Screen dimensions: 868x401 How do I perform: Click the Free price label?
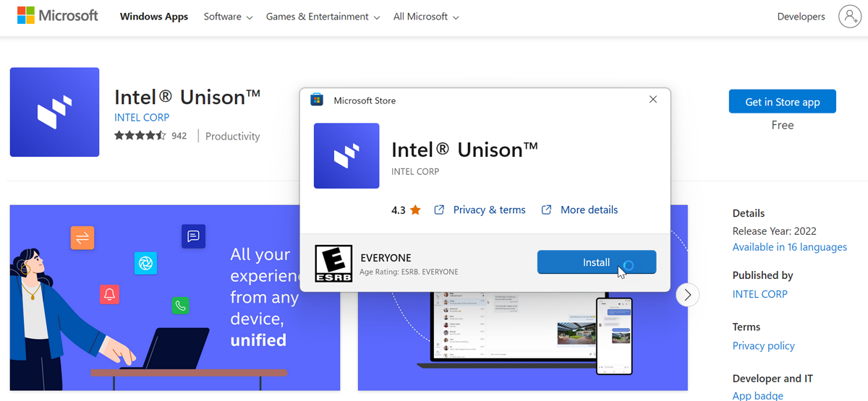point(783,125)
